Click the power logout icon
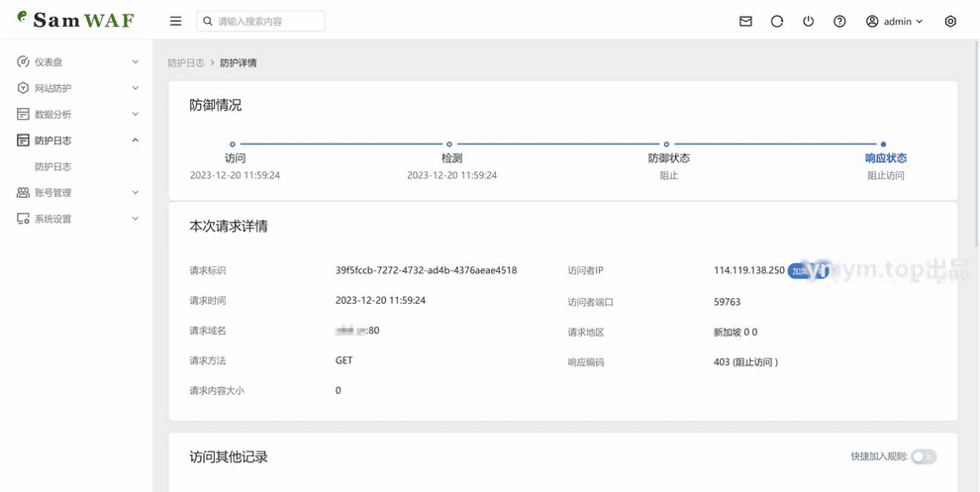The image size is (980, 492). 808,21
